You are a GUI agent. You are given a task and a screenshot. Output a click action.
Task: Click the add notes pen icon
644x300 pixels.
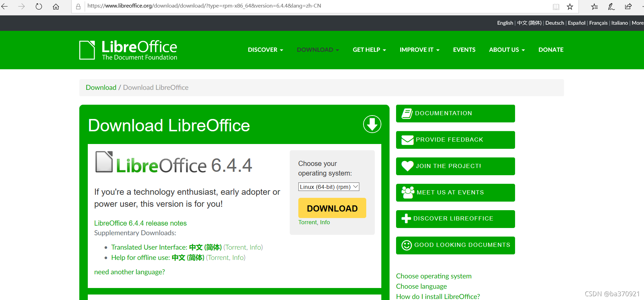pos(611,7)
